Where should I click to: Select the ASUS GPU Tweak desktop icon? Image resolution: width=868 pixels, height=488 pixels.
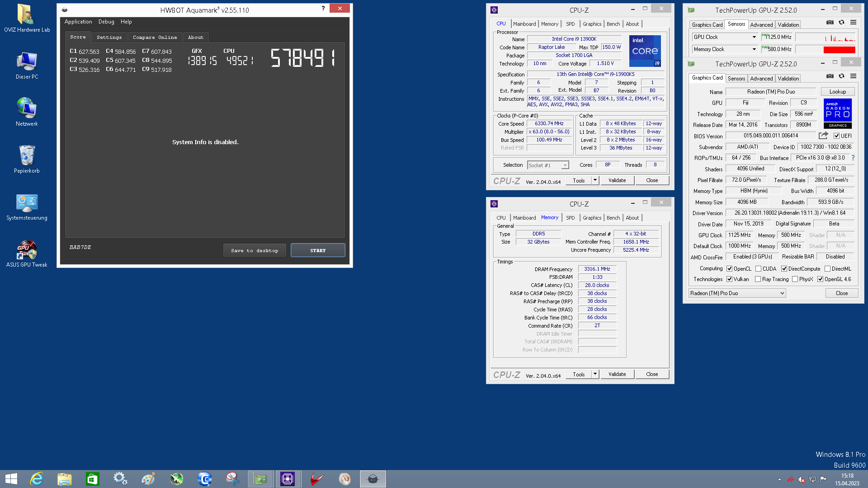[27, 254]
